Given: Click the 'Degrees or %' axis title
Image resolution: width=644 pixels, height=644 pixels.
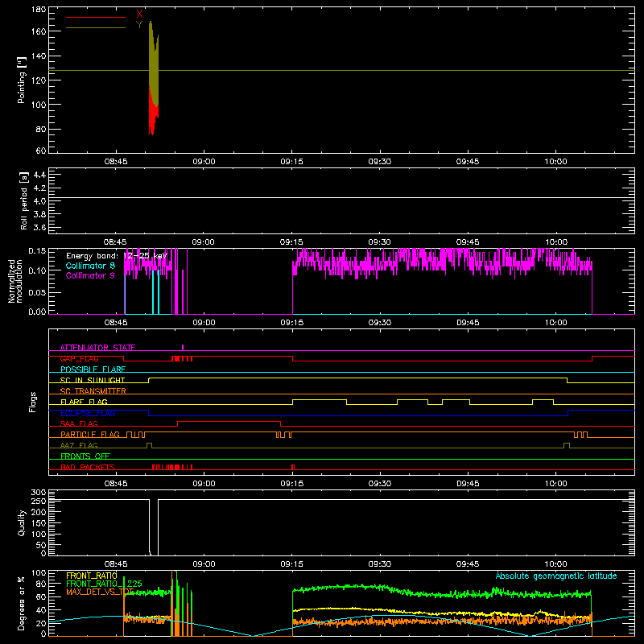Looking at the screenshot, I should (22, 603).
